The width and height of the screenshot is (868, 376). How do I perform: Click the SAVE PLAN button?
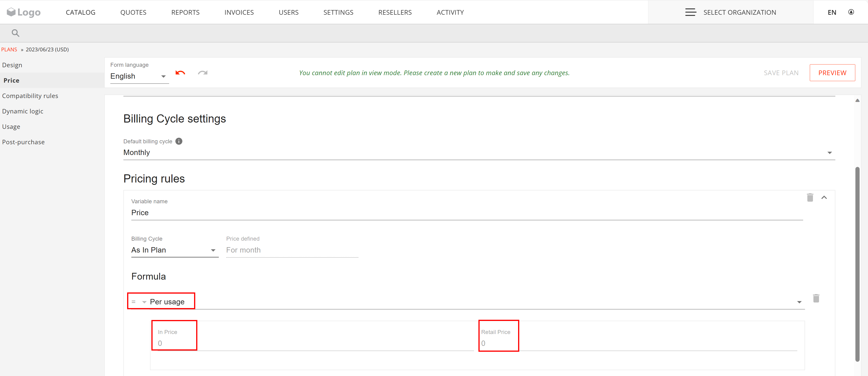pos(781,73)
